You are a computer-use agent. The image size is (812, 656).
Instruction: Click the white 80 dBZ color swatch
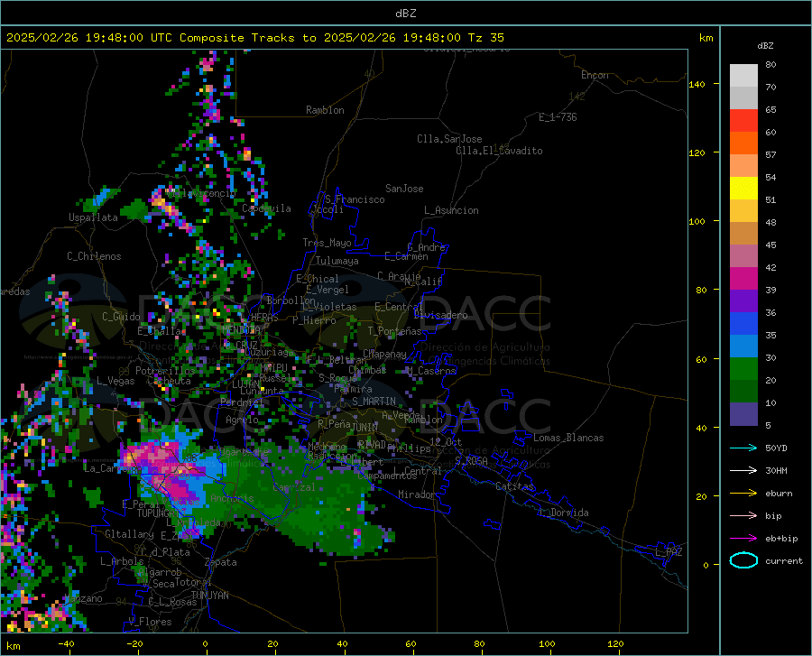pyautogui.click(x=743, y=75)
